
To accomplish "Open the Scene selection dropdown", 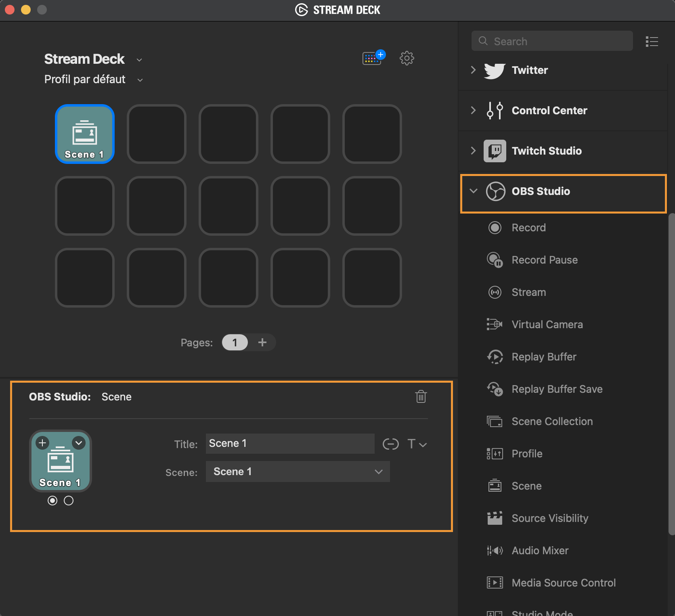I will (x=298, y=471).
